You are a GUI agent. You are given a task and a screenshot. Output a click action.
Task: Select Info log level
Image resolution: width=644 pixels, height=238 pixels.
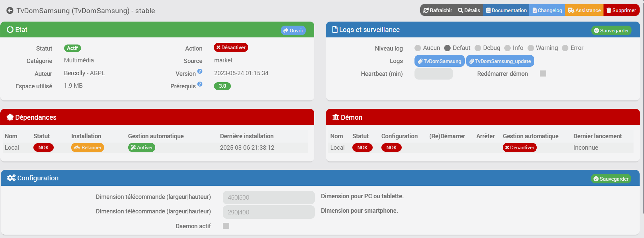pos(507,48)
